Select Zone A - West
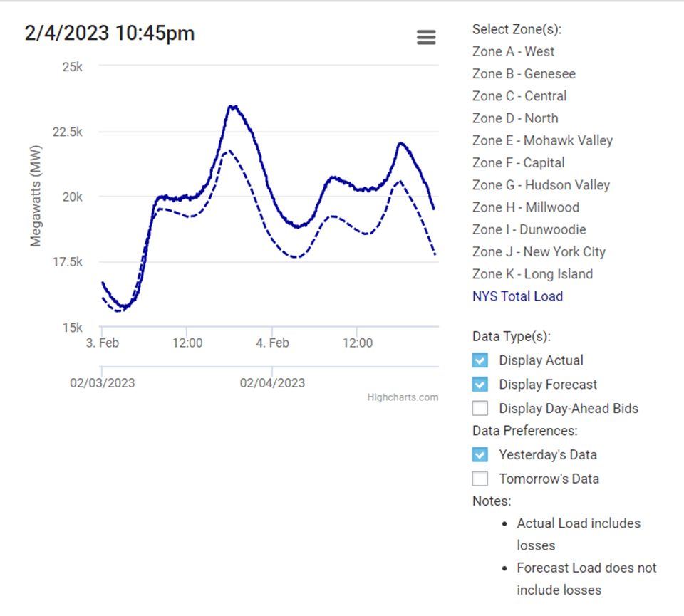This screenshot has width=684, height=616. click(513, 51)
